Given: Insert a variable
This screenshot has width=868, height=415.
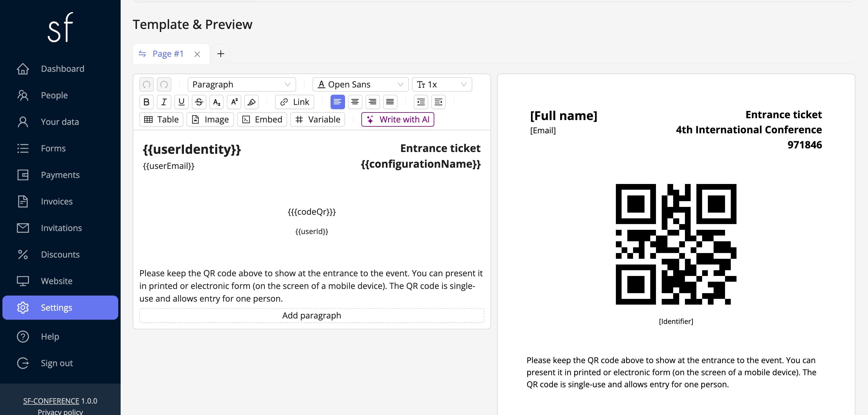Looking at the screenshot, I should 317,119.
